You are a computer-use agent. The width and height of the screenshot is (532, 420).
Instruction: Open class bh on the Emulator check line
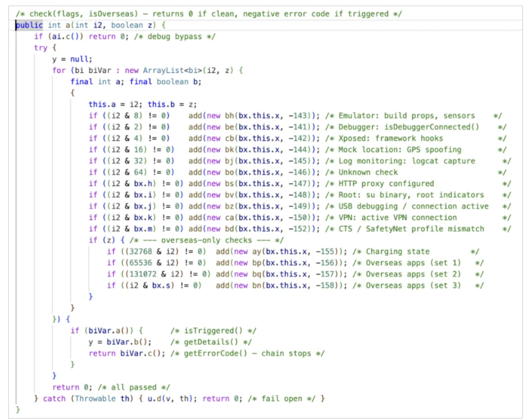click(228, 115)
